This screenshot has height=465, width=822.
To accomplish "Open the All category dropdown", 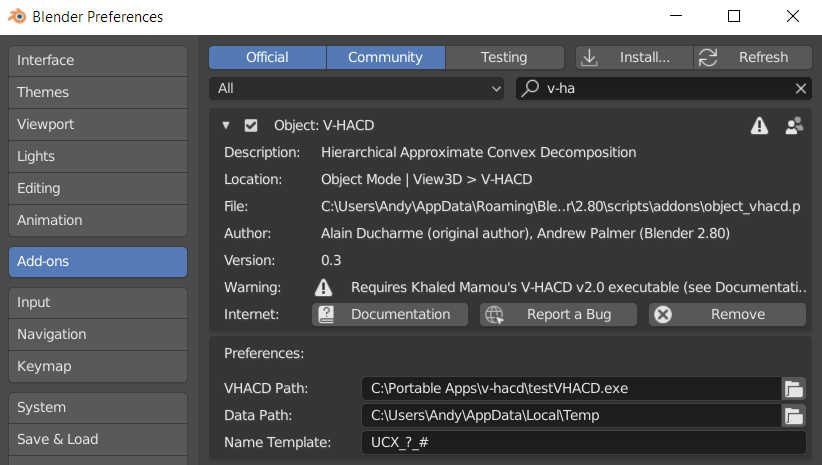I will point(356,88).
